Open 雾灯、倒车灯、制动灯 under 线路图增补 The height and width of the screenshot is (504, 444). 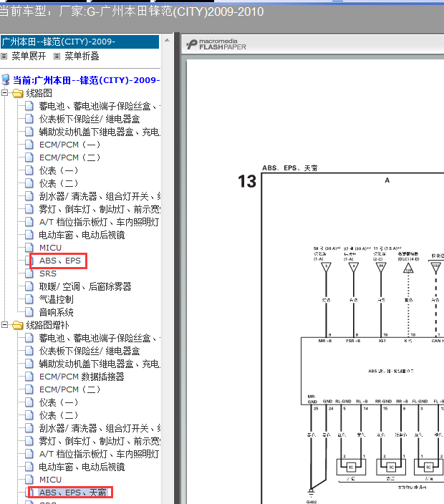click(100, 441)
